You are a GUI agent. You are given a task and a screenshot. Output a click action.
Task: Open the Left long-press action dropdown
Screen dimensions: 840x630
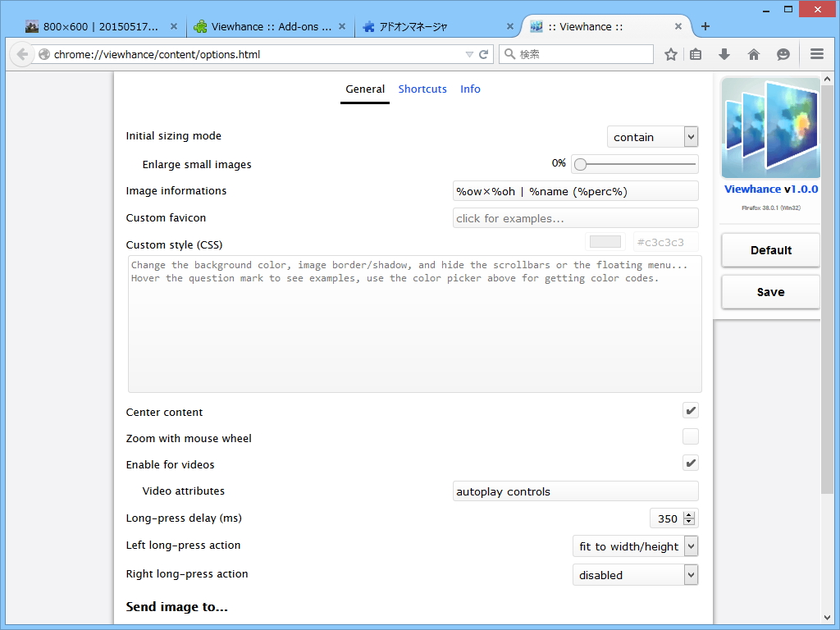click(x=635, y=546)
